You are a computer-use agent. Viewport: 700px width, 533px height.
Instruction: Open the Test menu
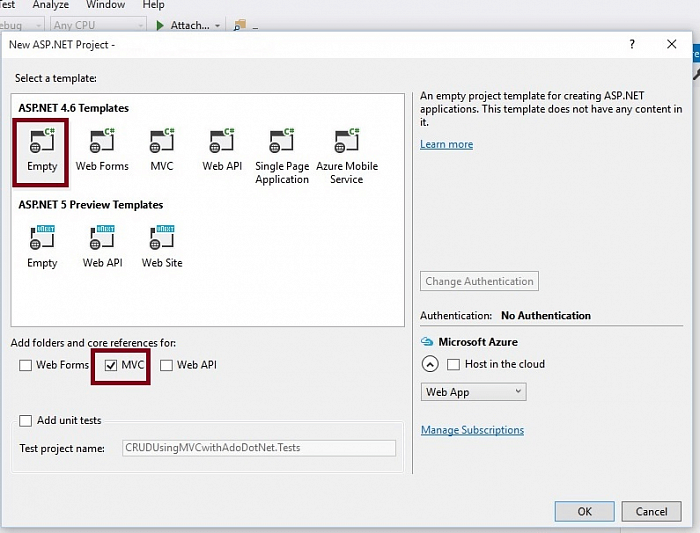click(x=8, y=5)
